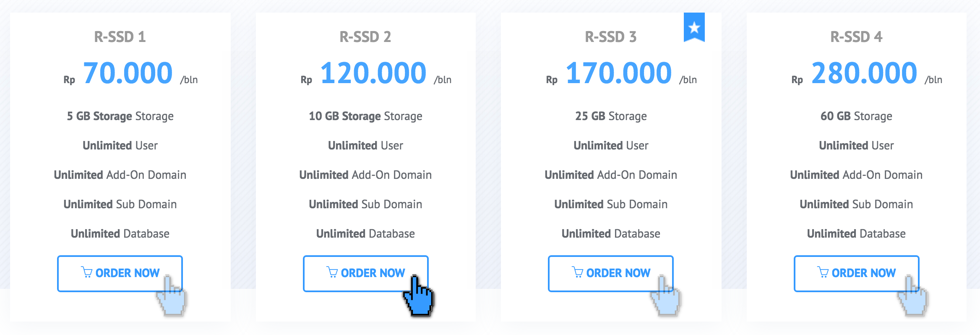This screenshot has width=980, height=335.
Task: Click the 25 GB Storage feature line
Action: click(610, 116)
